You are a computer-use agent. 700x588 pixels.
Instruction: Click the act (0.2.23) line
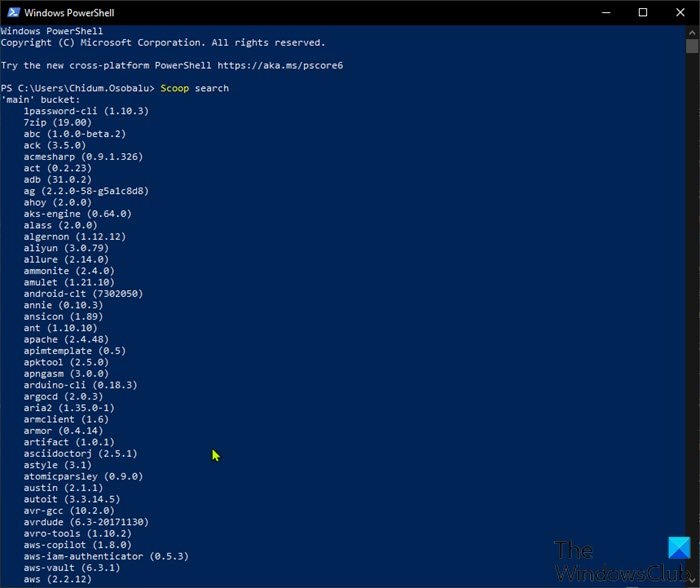[58, 168]
